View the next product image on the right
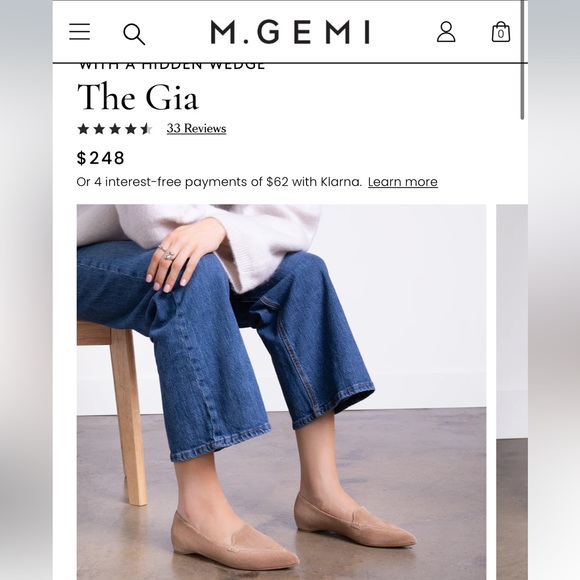 512,392
